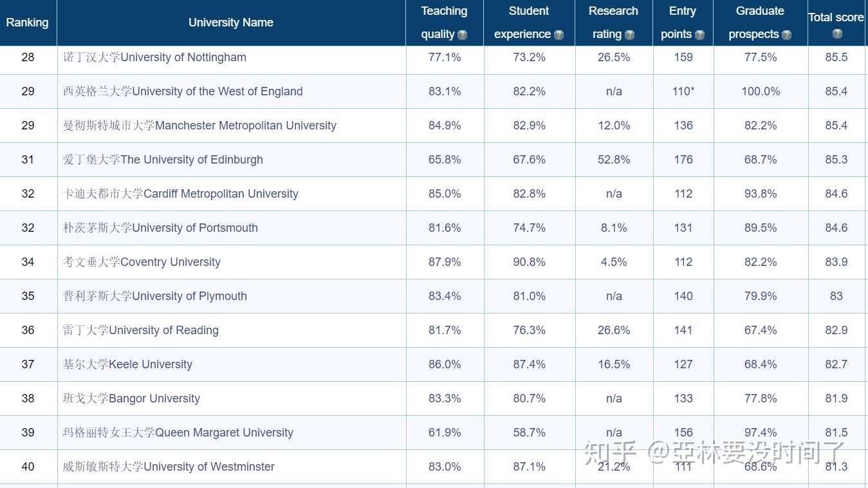
Task: Click the Ranking column header
Action: coord(27,23)
